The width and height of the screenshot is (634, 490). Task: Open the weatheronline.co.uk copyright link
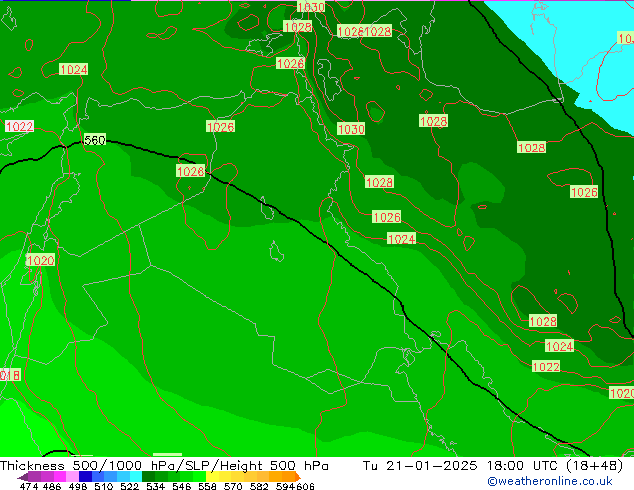[x=549, y=481]
